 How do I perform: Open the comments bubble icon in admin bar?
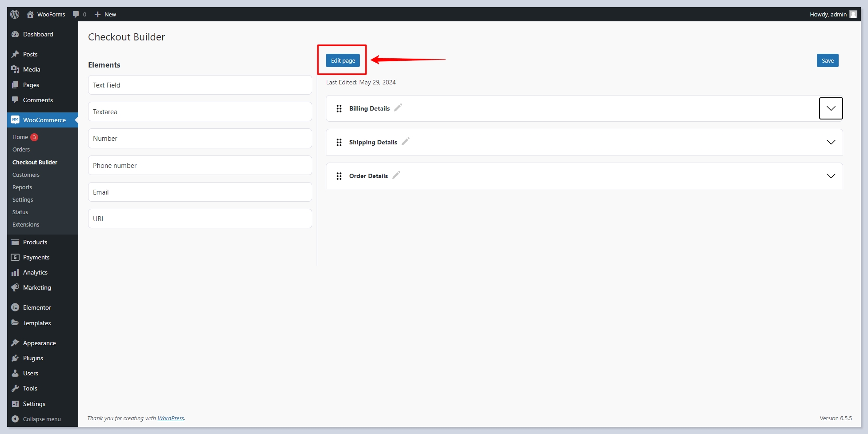(76, 14)
